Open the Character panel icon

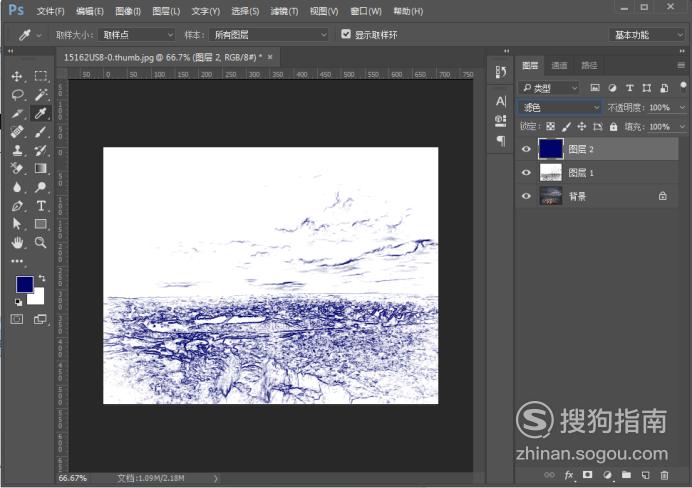[500, 101]
